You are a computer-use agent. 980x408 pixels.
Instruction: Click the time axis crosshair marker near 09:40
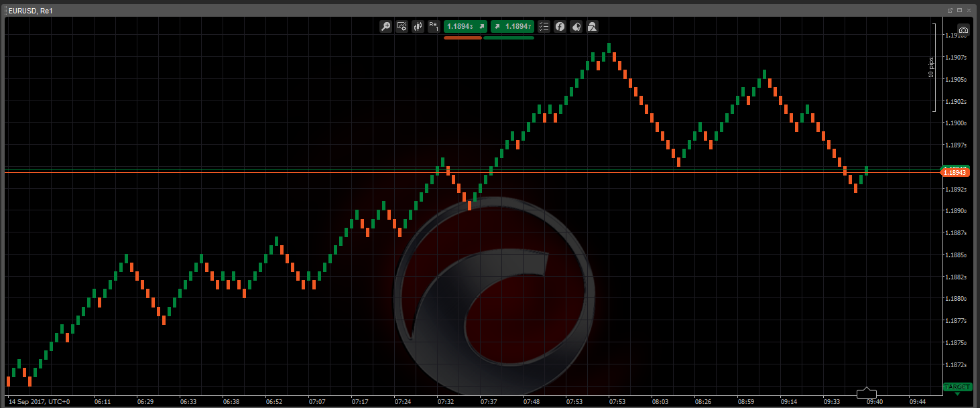[x=867, y=393]
